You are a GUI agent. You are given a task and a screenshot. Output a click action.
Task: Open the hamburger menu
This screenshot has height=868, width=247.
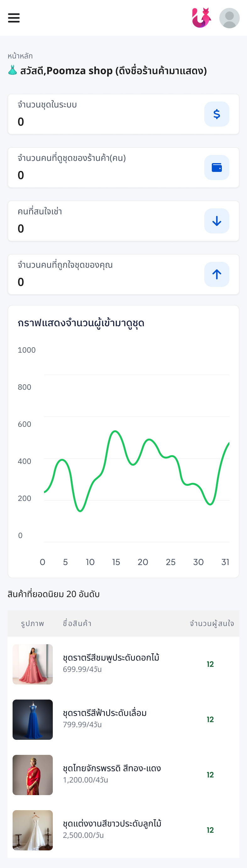(14, 18)
